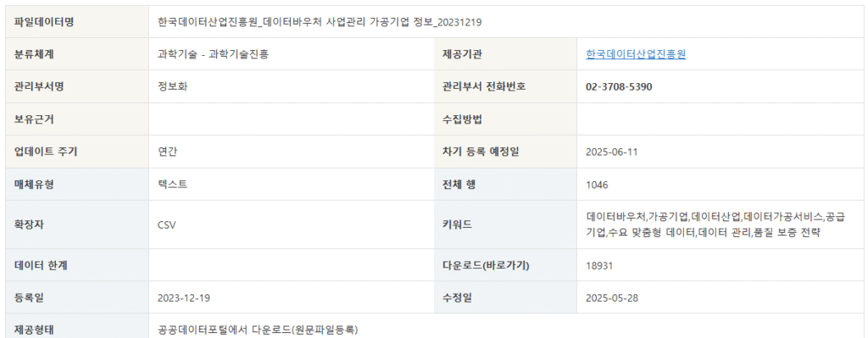Select the 과학기술 - 과학기술진흥 classification value

pyautogui.click(x=213, y=54)
